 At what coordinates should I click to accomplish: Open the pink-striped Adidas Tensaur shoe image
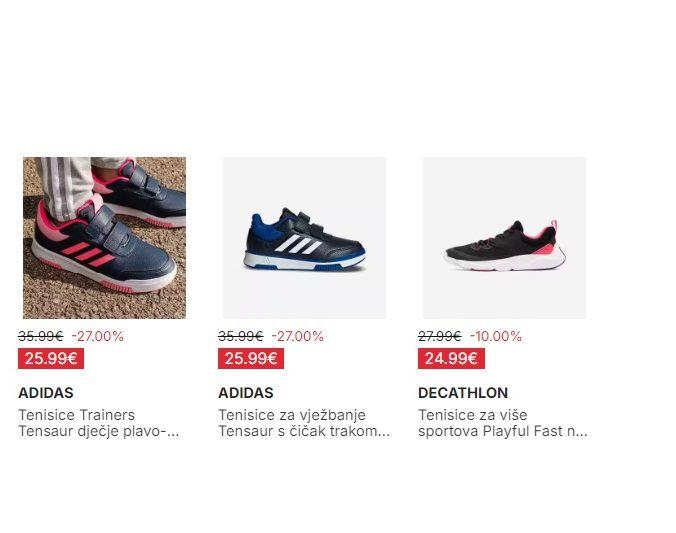click(x=104, y=238)
